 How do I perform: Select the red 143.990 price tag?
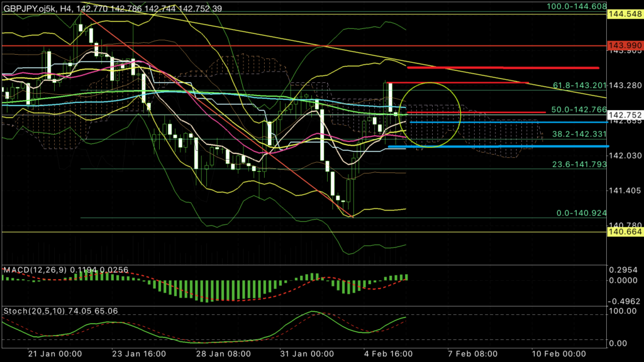[625, 45]
